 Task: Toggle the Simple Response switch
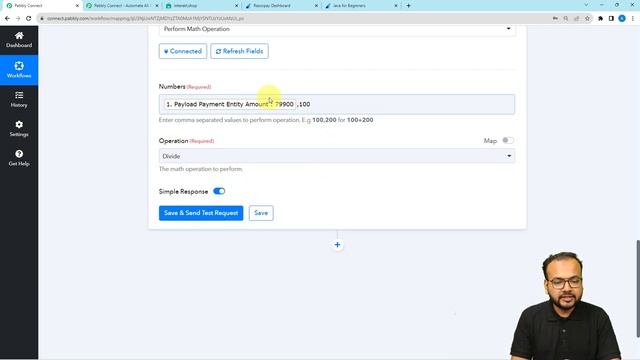point(219,191)
